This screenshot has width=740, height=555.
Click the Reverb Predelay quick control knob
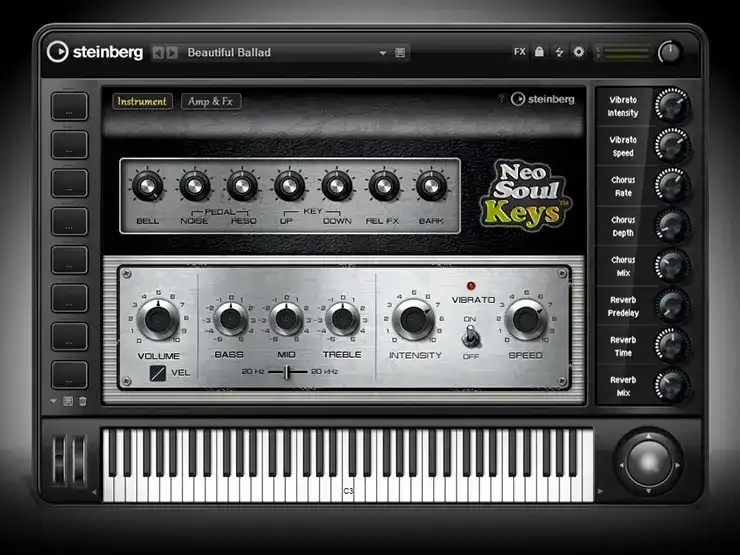672,306
